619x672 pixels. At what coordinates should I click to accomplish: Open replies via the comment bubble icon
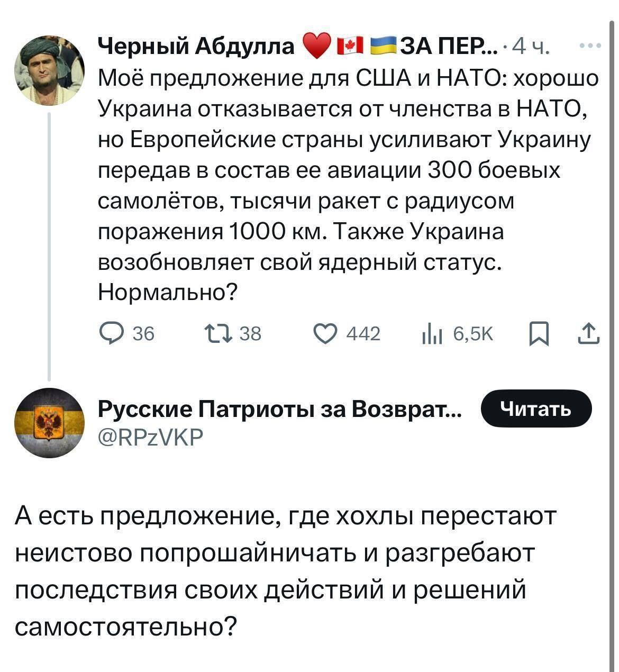tap(111, 333)
